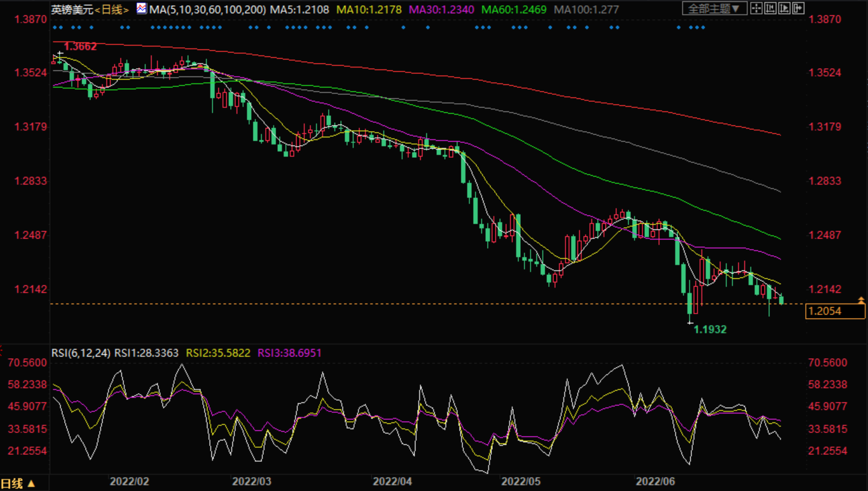Click the 2022/05 date label on the time axis
Image resolution: width=868 pixels, height=491 pixels.
click(x=521, y=482)
